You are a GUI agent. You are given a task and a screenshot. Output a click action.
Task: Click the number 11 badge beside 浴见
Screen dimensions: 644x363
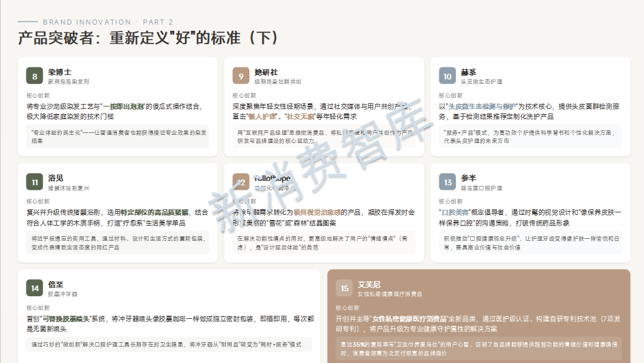coord(35,182)
